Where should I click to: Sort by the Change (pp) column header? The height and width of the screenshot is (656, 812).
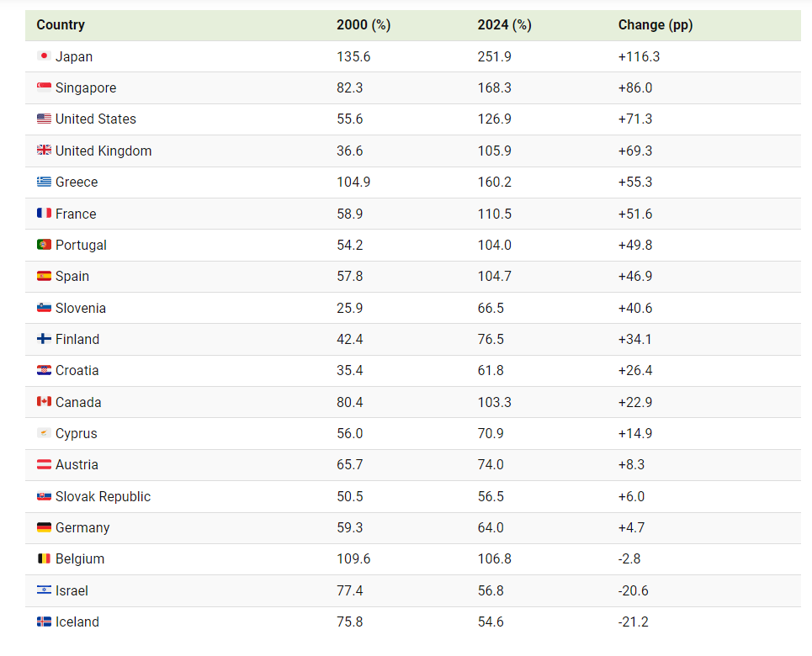[x=655, y=25]
